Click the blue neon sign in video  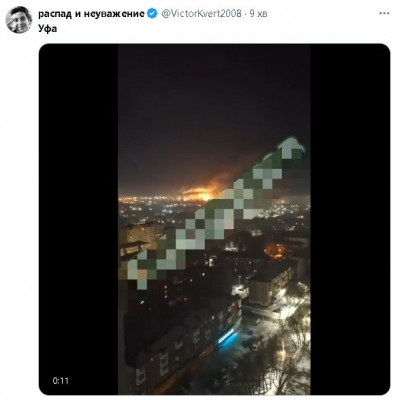[x=227, y=335]
